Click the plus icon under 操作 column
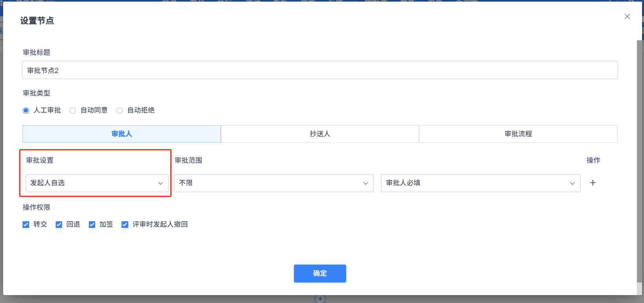644x303 pixels. coord(593,183)
